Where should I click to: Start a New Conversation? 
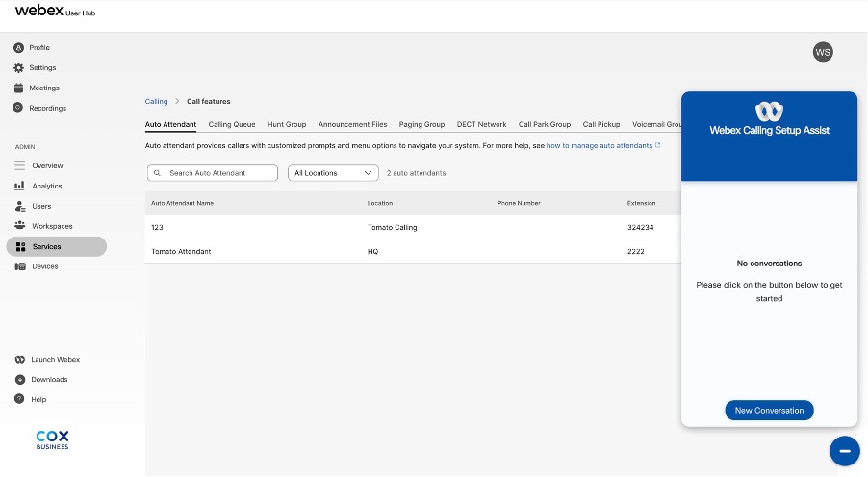769,411
